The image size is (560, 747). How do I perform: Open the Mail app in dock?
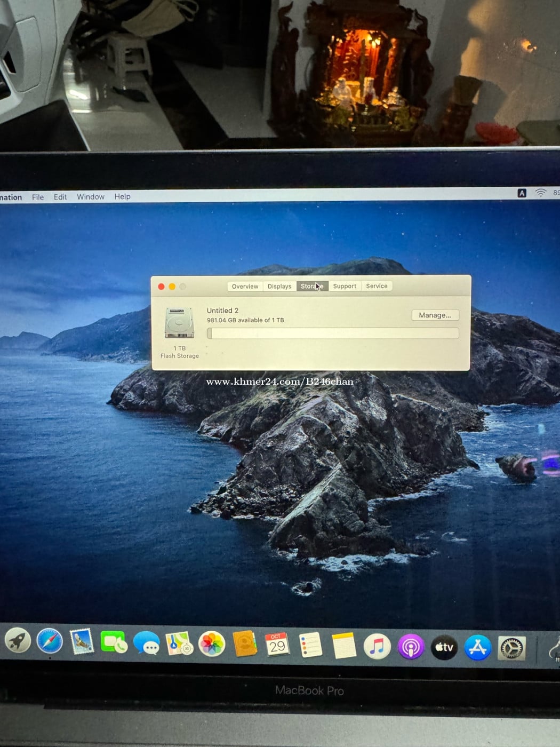pyautogui.click(x=82, y=642)
